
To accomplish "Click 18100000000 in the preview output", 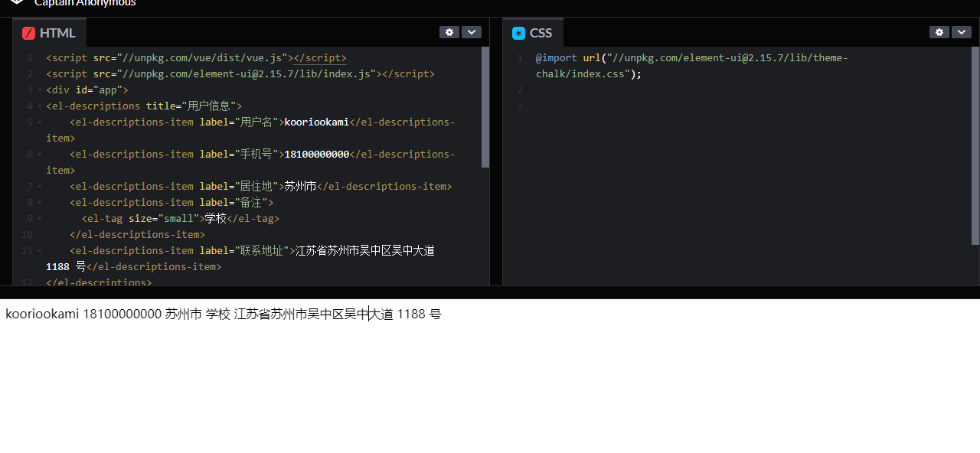I will click(122, 314).
